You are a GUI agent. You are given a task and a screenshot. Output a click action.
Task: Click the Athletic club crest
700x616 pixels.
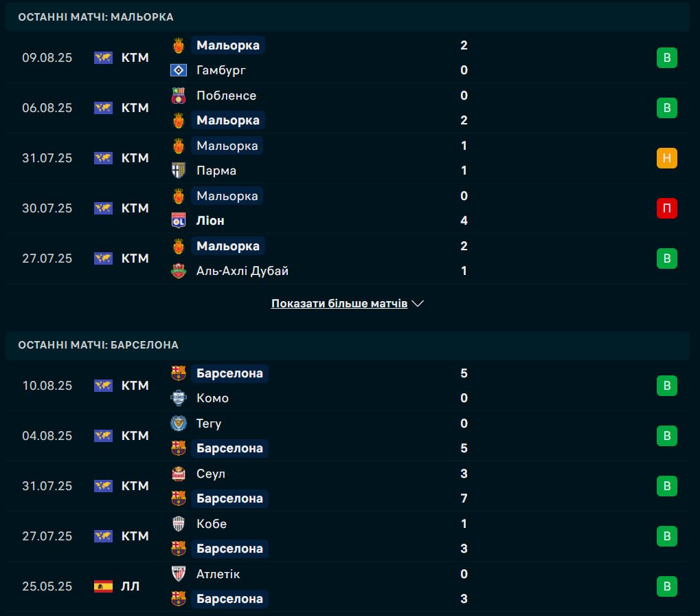179,574
